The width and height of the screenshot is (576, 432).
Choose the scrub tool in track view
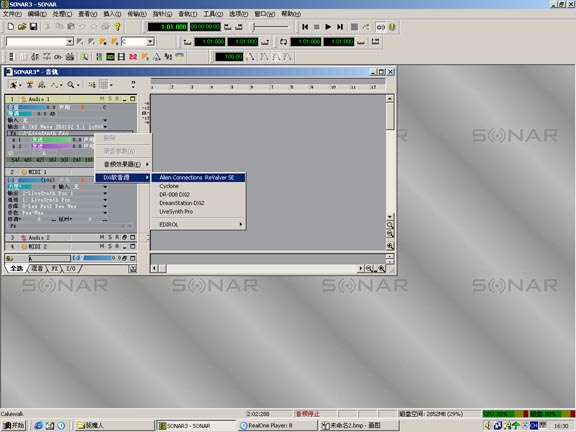coord(42,85)
